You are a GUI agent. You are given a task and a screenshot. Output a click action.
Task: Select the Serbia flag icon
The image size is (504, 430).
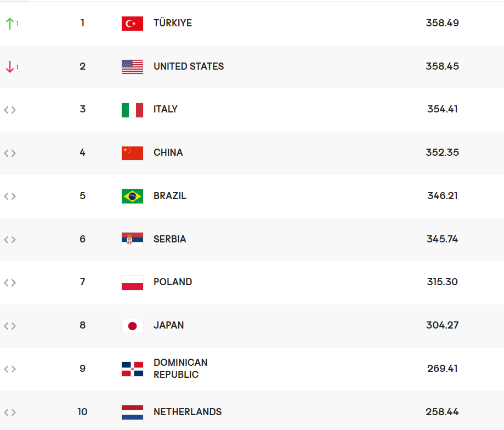(x=132, y=239)
